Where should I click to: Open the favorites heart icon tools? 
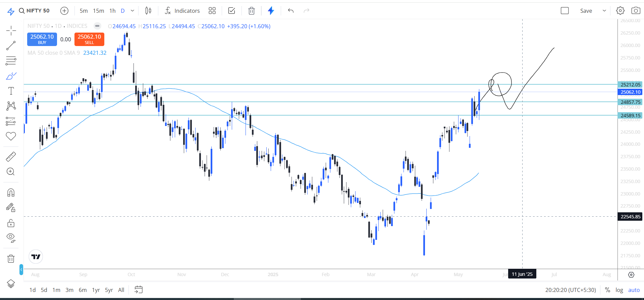[11, 136]
